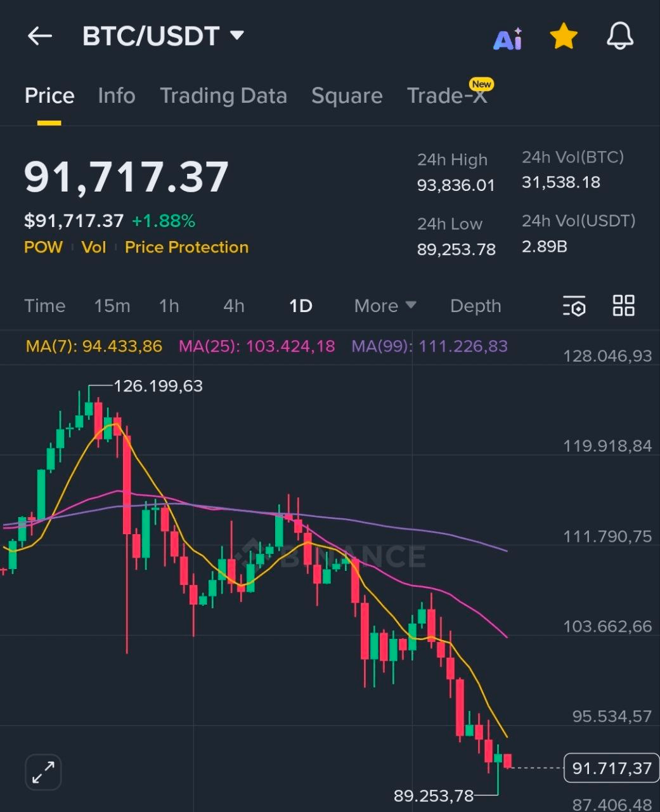Open the chart layout grid icon
This screenshot has width=660, height=812.
[x=623, y=305]
